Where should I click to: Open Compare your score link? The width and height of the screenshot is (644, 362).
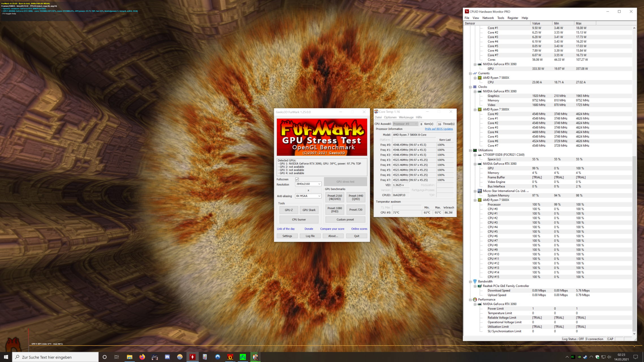tap(332, 229)
